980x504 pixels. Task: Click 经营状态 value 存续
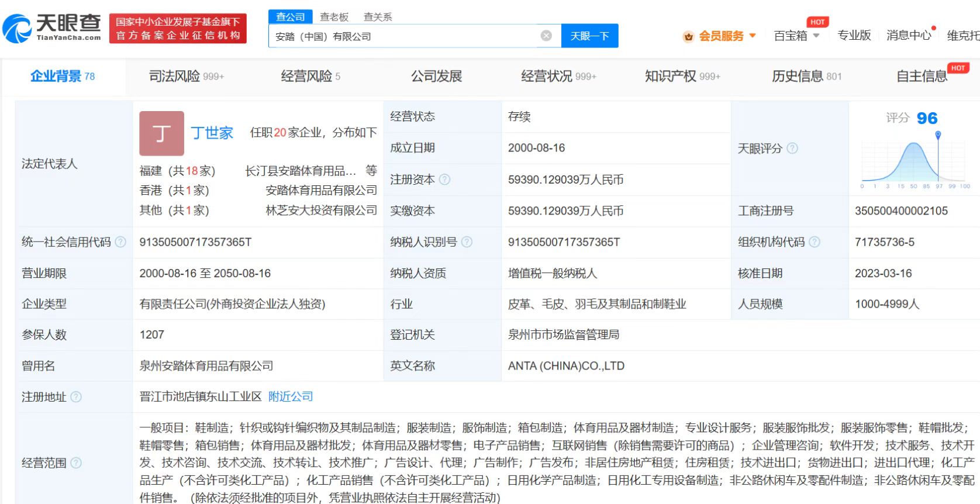519,116
